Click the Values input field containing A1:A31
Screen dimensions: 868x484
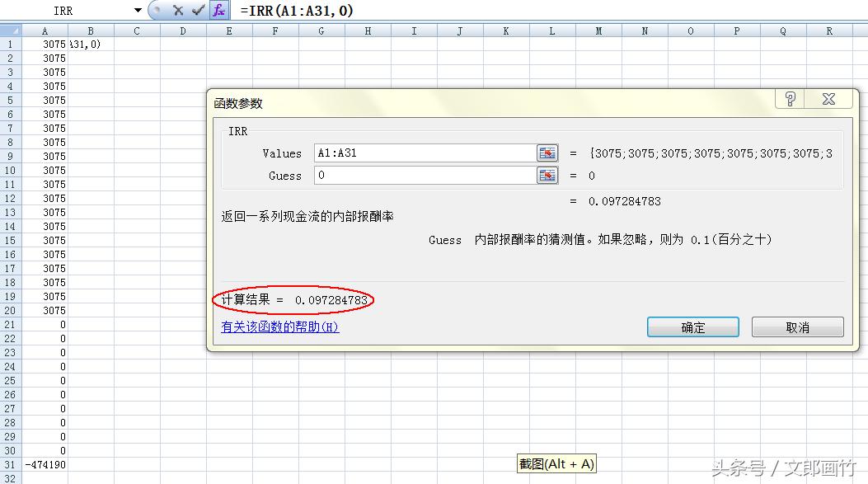[424, 153]
